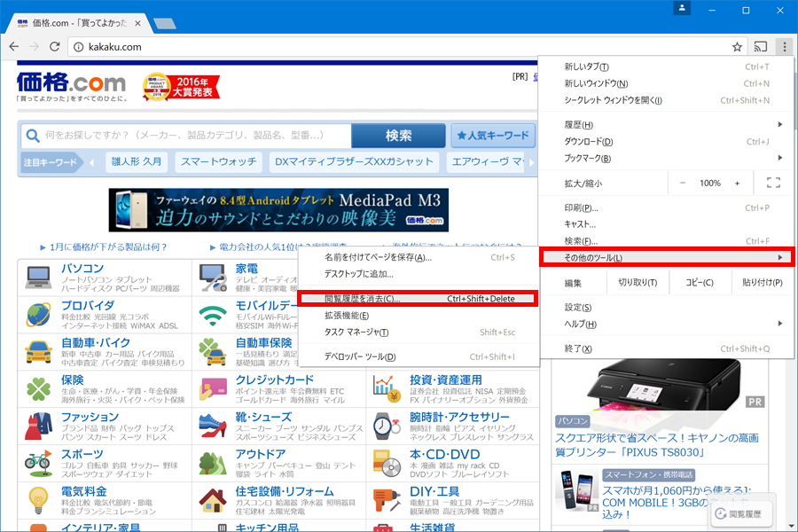Viewport: 798px width, 532px height.
Task: Click the credit card icon for クレジットカード
Action: [x=213, y=389]
